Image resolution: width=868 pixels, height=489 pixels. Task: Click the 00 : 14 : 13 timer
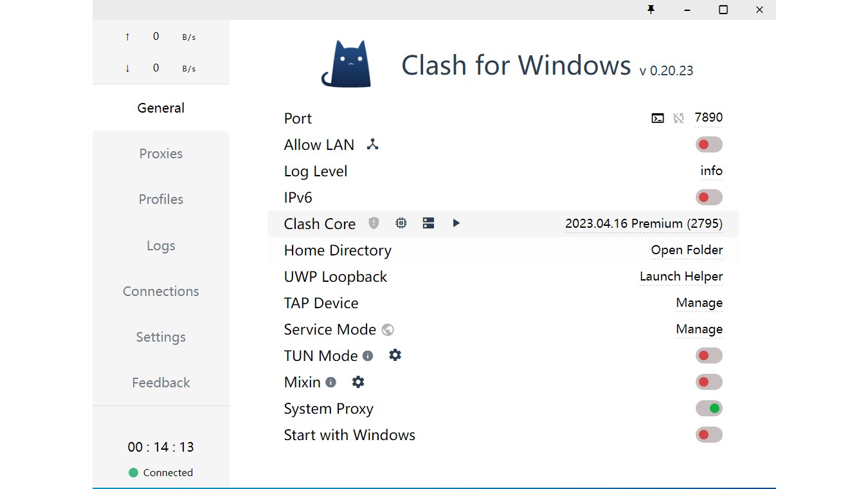tap(161, 447)
